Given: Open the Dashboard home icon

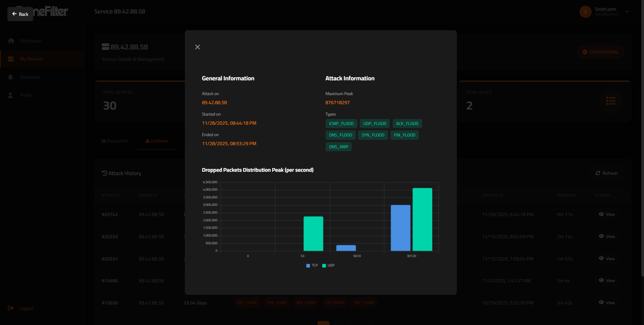Looking at the screenshot, I should pos(11,41).
